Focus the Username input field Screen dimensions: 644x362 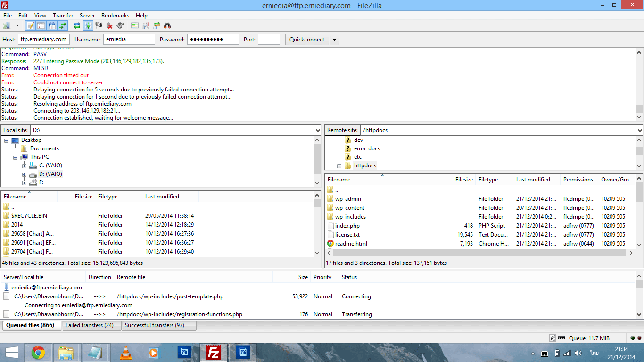[129, 40]
